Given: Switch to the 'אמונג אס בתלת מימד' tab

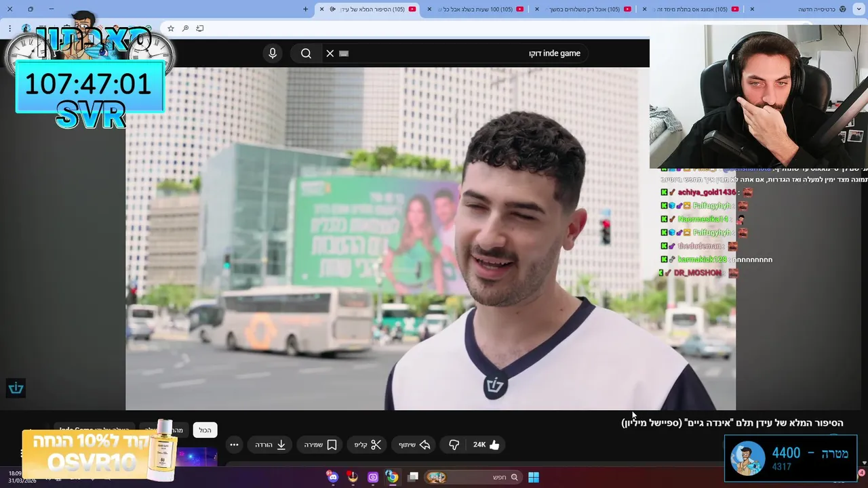Looking at the screenshot, I should (x=690, y=9).
